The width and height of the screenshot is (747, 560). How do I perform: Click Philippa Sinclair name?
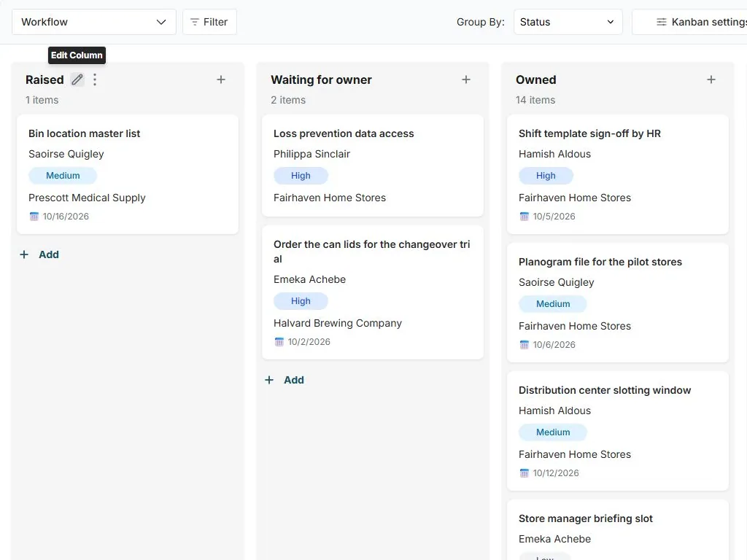click(311, 154)
